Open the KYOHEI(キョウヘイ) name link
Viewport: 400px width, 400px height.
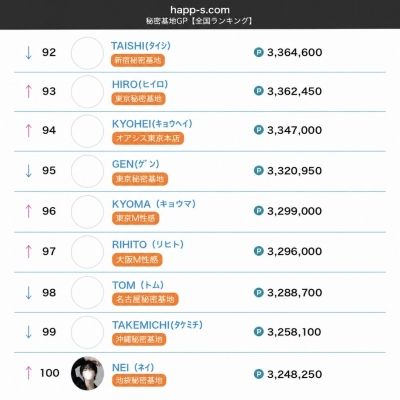click(x=152, y=124)
